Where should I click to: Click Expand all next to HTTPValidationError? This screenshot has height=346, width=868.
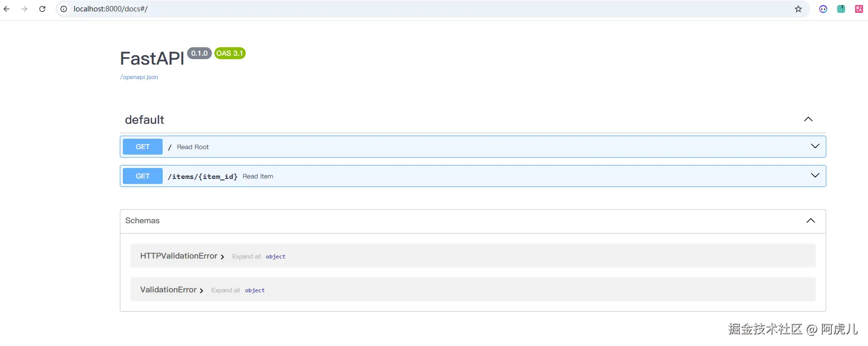(x=246, y=257)
